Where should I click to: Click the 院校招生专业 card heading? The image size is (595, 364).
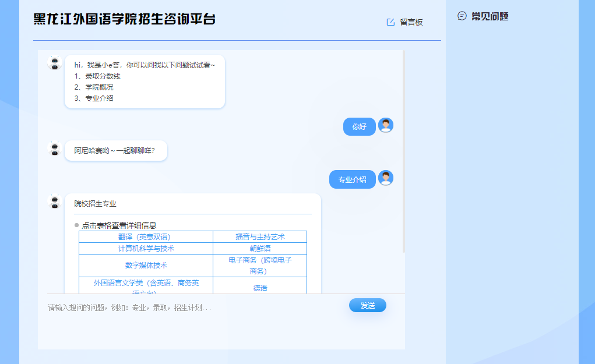pyautogui.click(x=95, y=204)
